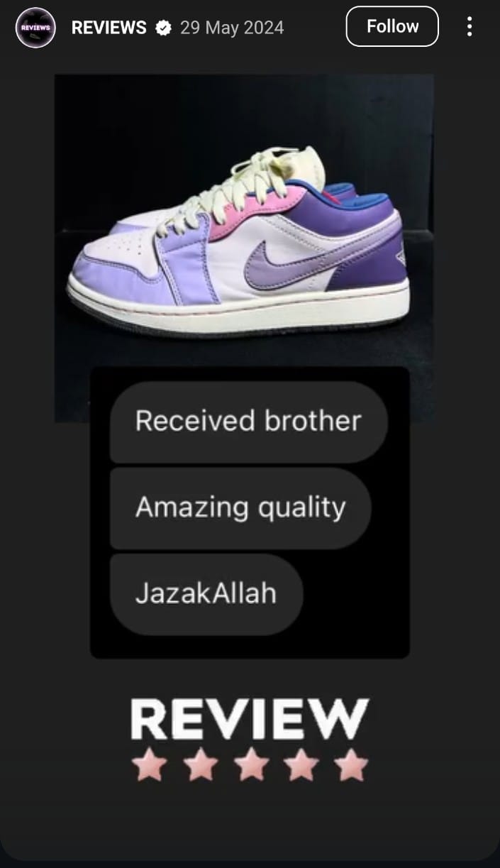Open the REVIEWS profile avatar
Screen dimensions: 500x868
(35, 28)
